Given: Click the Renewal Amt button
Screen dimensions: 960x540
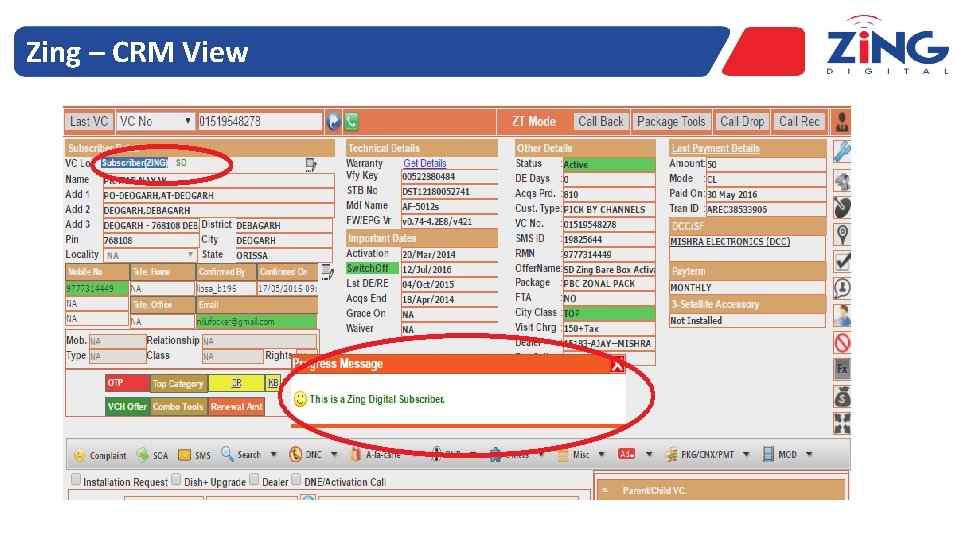Looking at the screenshot, I should coord(236,407).
